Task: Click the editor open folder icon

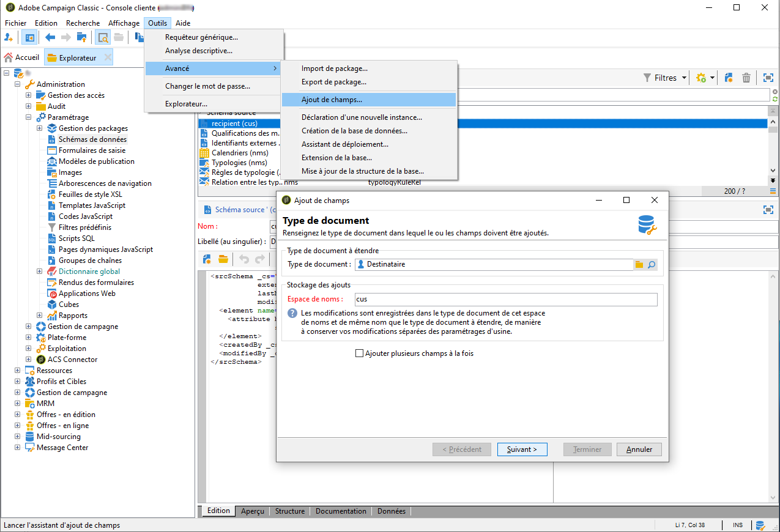Action: (x=223, y=259)
